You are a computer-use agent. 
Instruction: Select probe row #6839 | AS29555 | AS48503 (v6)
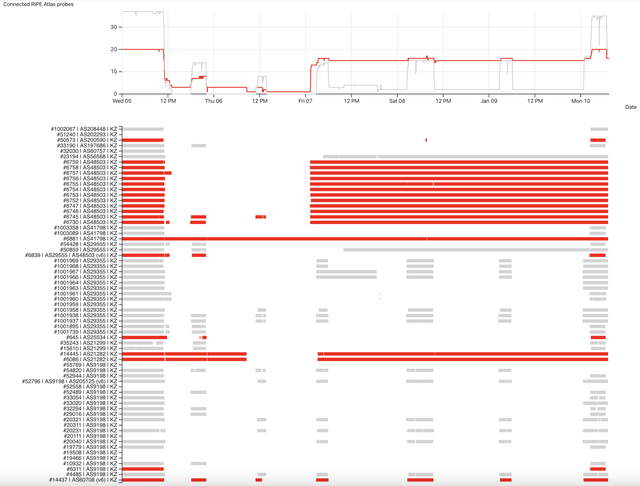click(x=71, y=255)
